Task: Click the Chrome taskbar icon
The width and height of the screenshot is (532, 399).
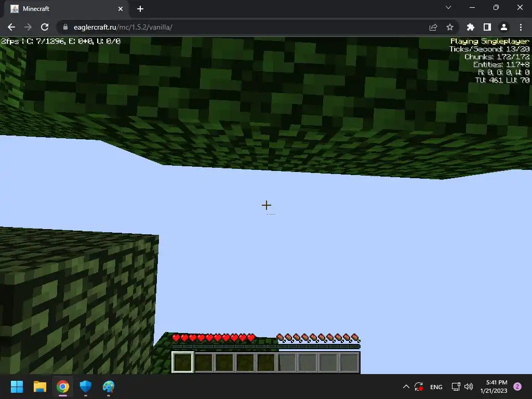Action: coord(63,387)
